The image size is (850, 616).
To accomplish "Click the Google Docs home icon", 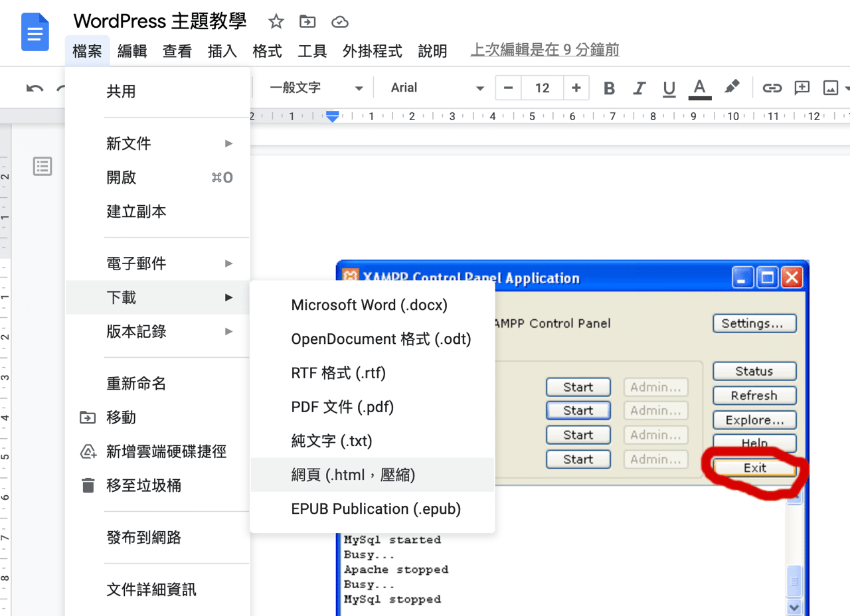I will pos(35,32).
